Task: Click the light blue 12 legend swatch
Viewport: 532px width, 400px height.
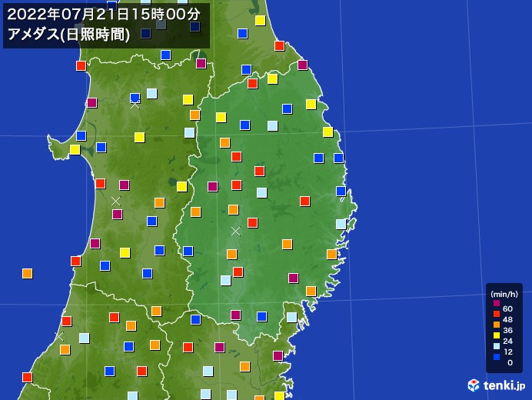Action: click(x=497, y=346)
